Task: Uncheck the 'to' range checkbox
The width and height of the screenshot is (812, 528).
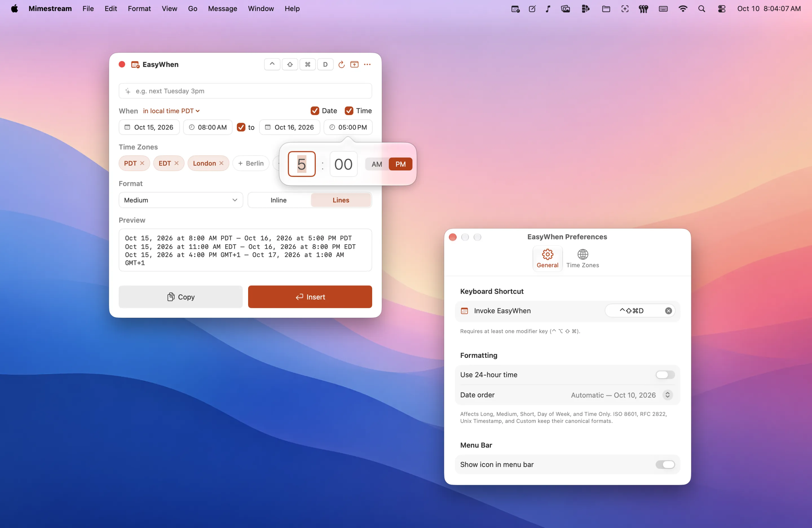Action: (x=241, y=127)
